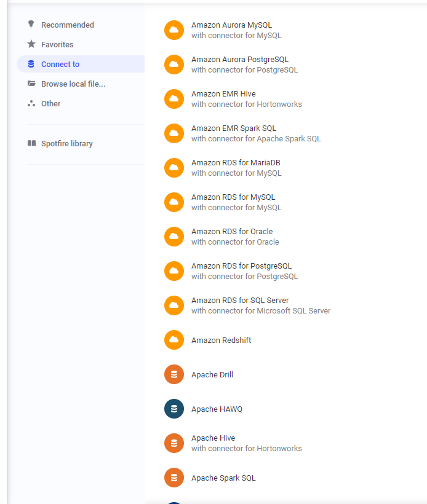This screenshot has height=504, width=427.
Task: Click 'with connector for Microsoft SQL Server' subtitle
Action: 261,310
